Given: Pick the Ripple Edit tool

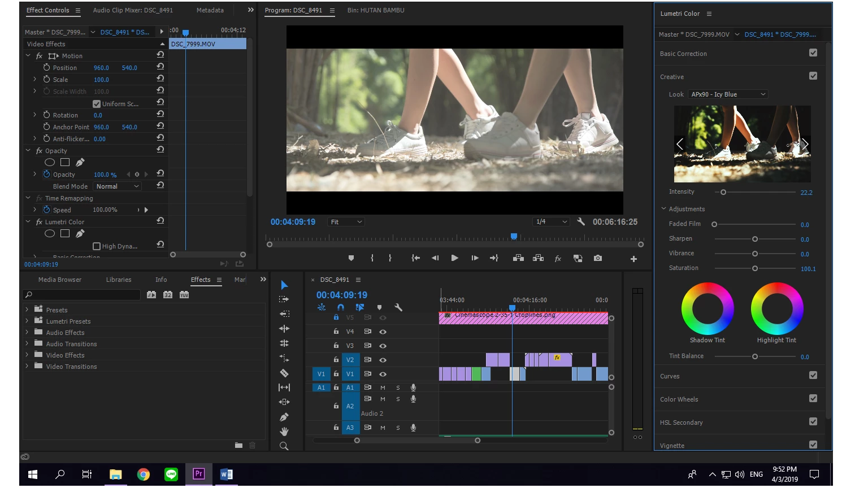Looking at the screenshot, I should (x=284, y=314).
